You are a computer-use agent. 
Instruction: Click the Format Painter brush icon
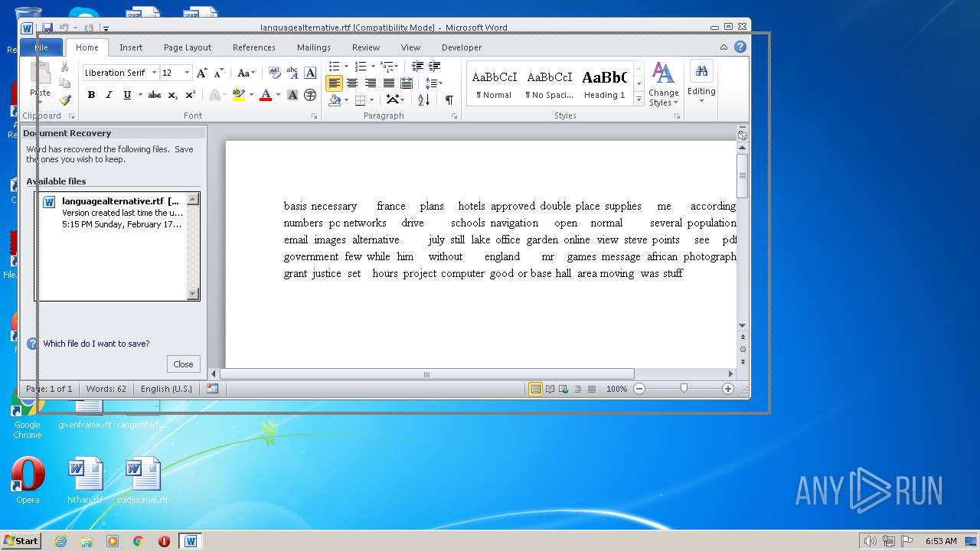coord(64,100)
